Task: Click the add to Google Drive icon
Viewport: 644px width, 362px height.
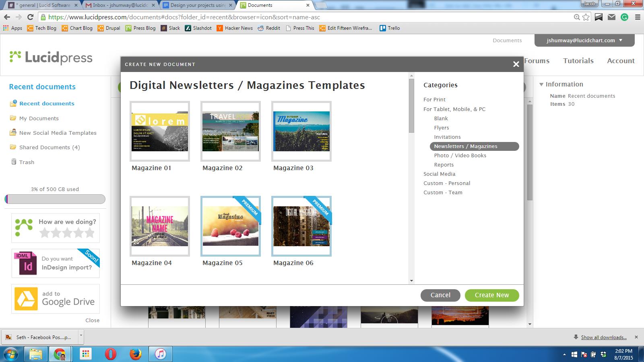Action: coord(26,299)
